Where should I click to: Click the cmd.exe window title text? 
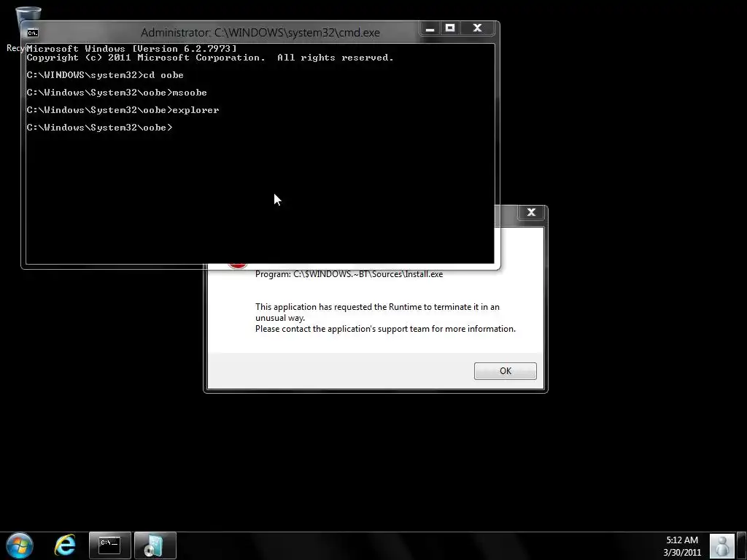[260, 33]
